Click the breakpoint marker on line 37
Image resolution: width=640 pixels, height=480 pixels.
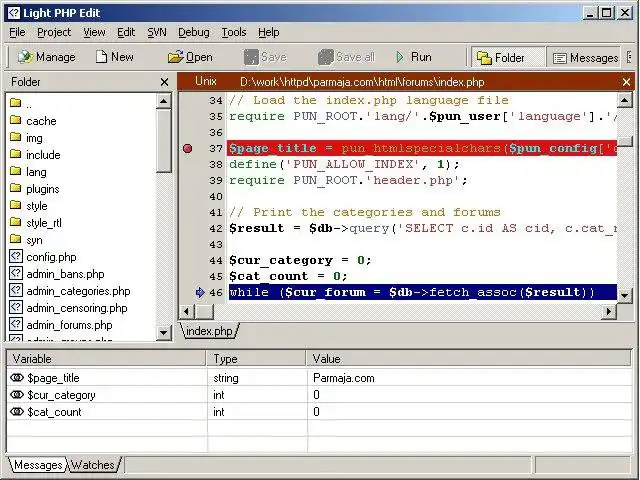(188, 148)
